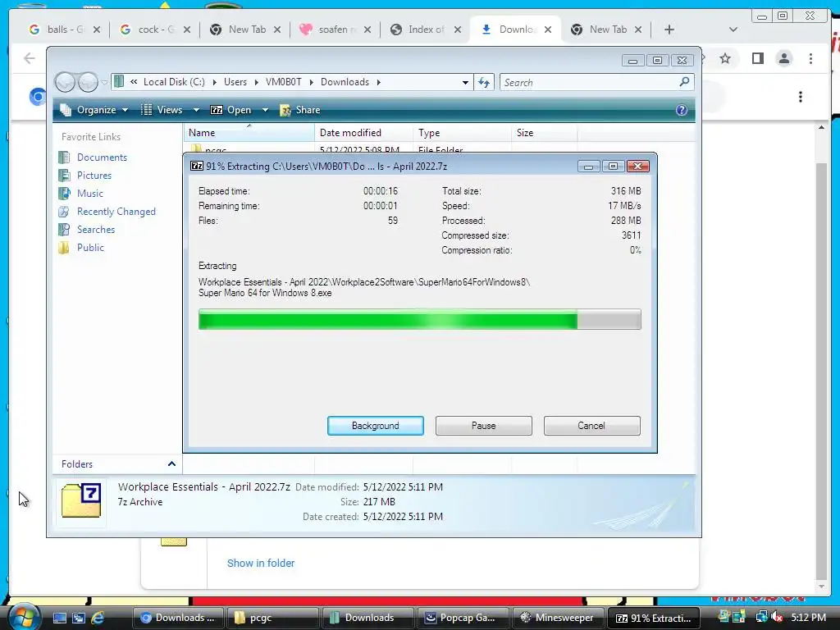Click Show in folder link
Viewport: 840px width, 630px height.
[260, 563]
